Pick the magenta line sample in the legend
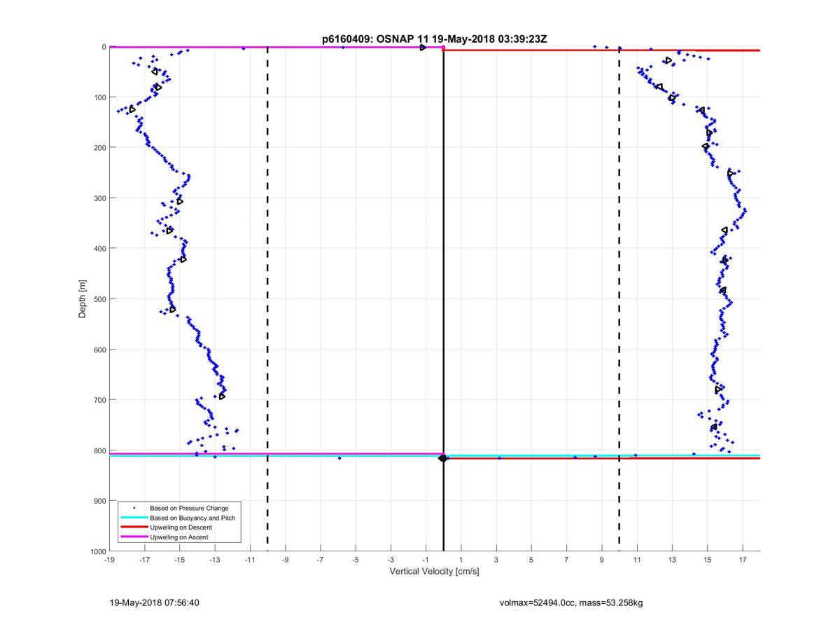This screenshot has height=620, width=840. click(134, 537)
